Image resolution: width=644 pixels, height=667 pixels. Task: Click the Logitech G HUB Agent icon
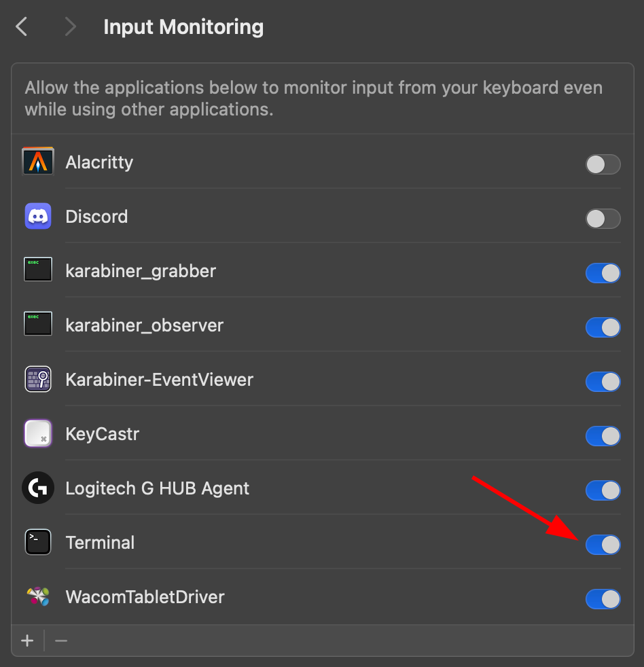pos(38,488)
